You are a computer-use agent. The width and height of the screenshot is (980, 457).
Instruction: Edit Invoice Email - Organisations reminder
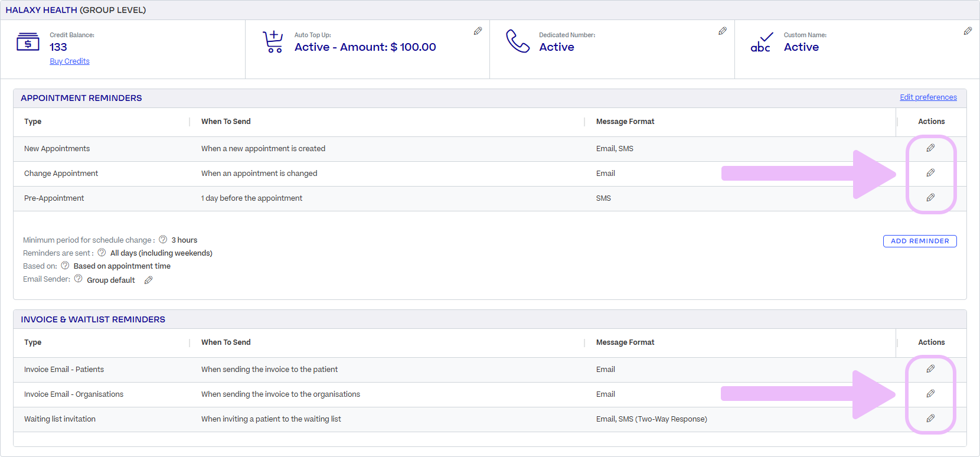pos(930,394)
